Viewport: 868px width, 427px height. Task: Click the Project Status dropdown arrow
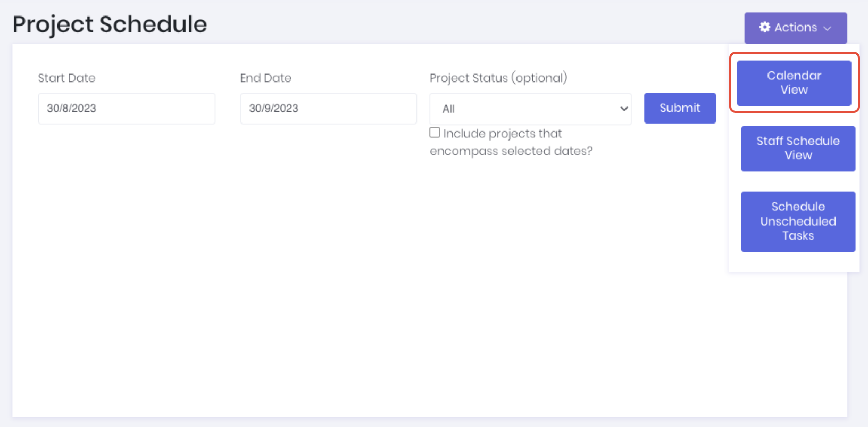coord(623,108)
